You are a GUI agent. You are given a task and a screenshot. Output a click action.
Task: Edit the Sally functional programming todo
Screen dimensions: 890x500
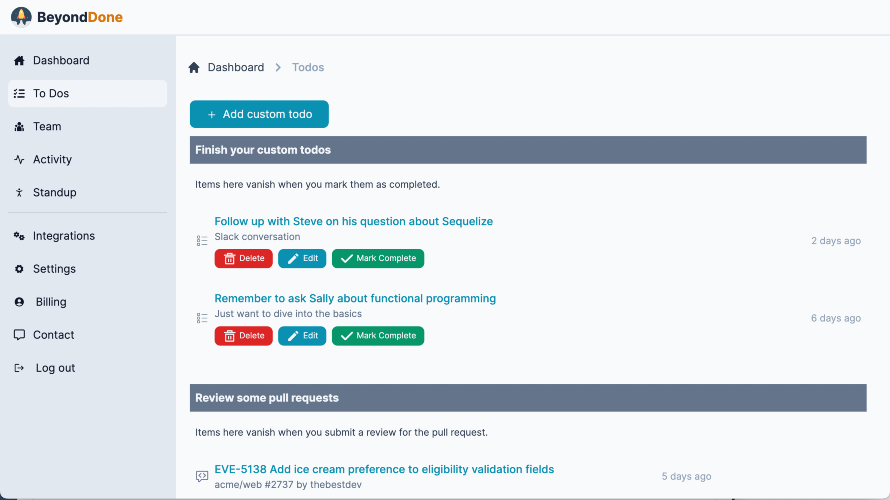(302, 335)
